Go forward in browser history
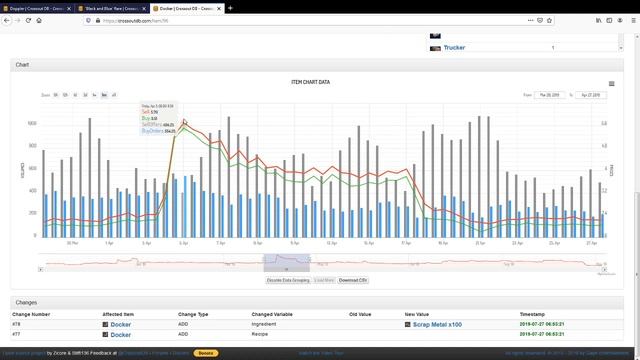 click(x=18, y=20)
